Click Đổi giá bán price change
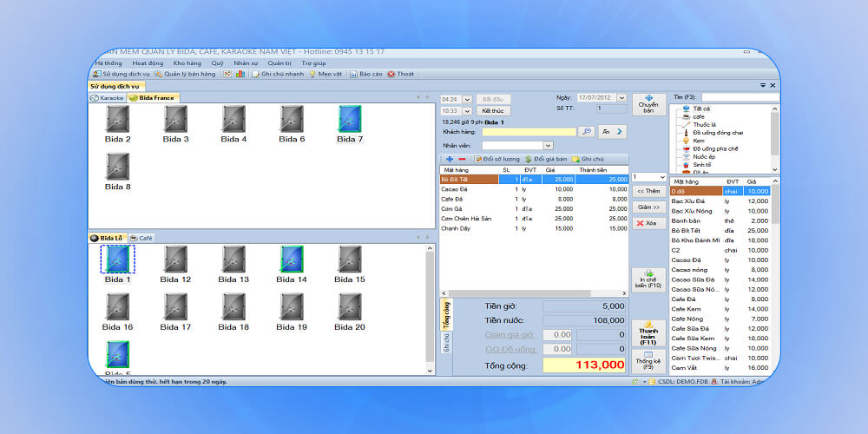 [546, 159]
